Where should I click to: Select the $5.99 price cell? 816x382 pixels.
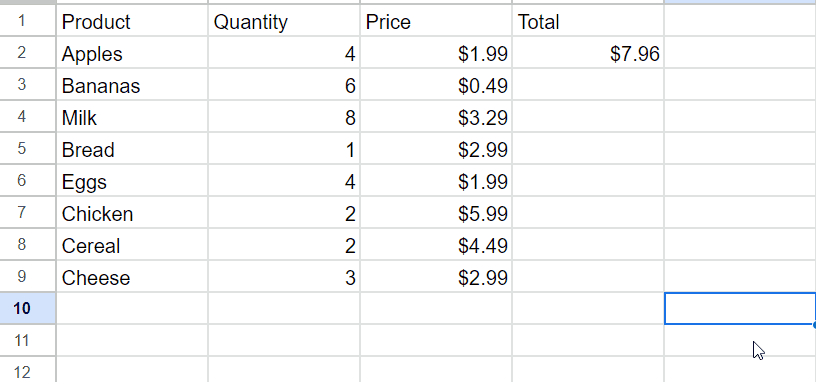[x=436, y=213]
